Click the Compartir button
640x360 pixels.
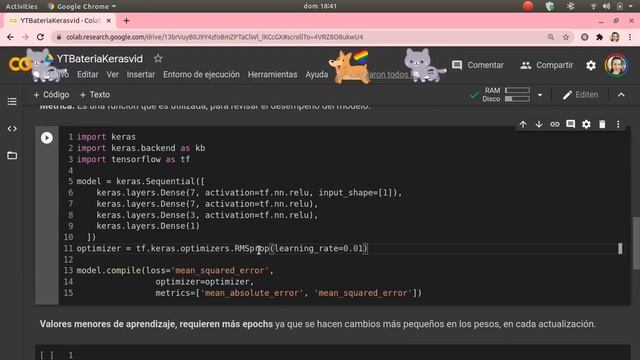point(547,65)
